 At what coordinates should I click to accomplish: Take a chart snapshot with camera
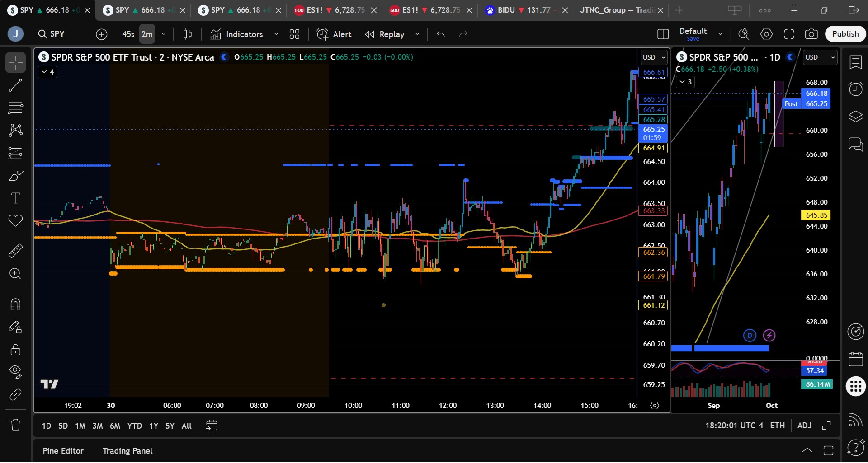[811, 34]
